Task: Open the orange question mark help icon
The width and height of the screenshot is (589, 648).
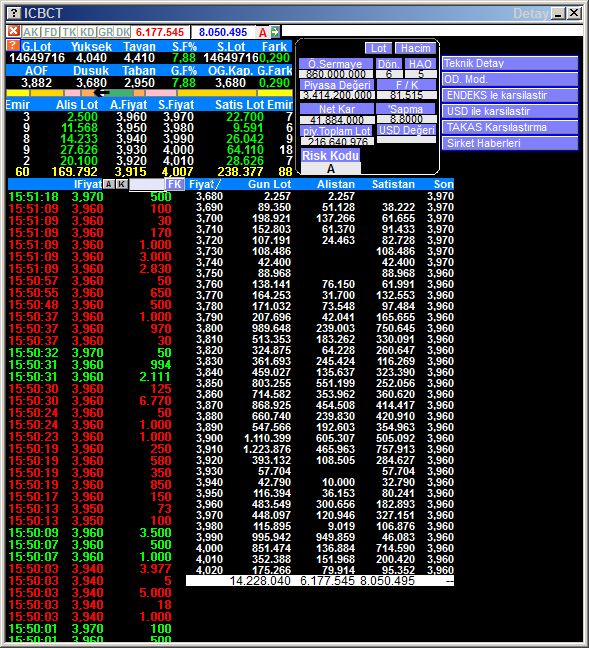Action: coord(13,45)
